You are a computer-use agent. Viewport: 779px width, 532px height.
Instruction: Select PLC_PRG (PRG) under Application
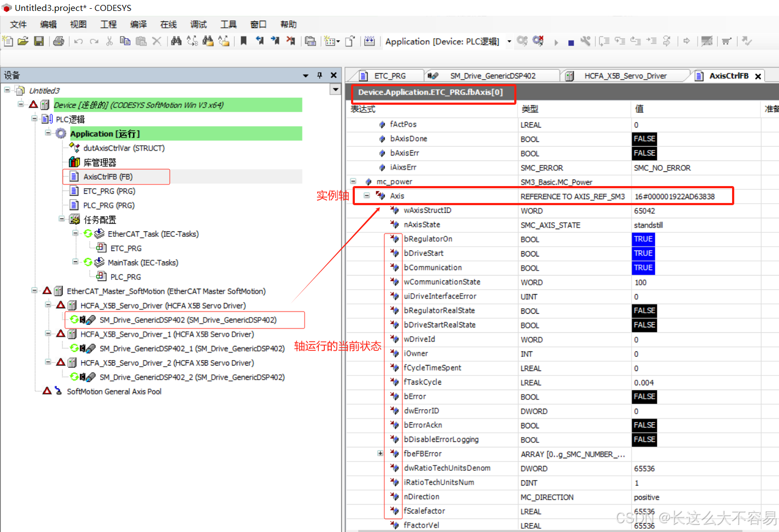(109, 205)
